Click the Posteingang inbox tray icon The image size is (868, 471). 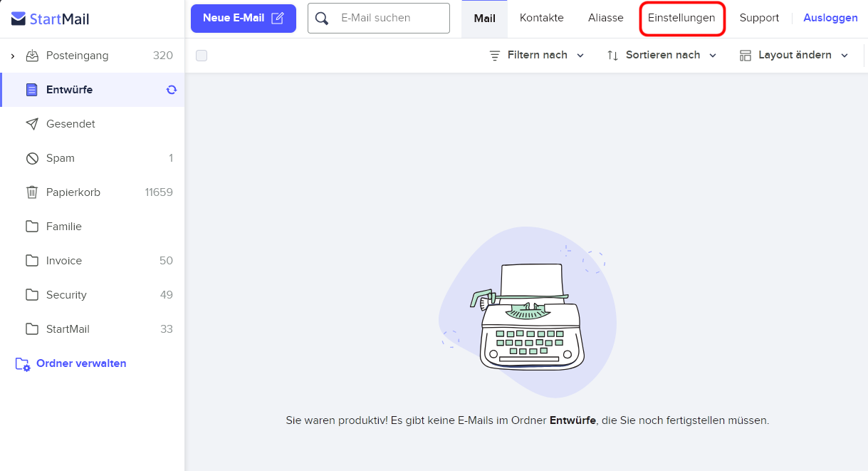click(32, 56)
